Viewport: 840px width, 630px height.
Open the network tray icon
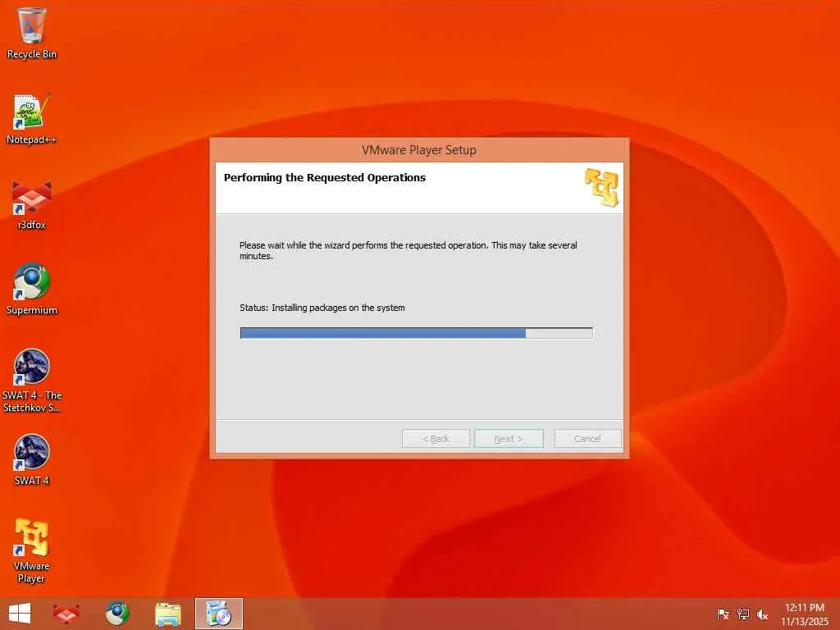(x=743, y=614)
